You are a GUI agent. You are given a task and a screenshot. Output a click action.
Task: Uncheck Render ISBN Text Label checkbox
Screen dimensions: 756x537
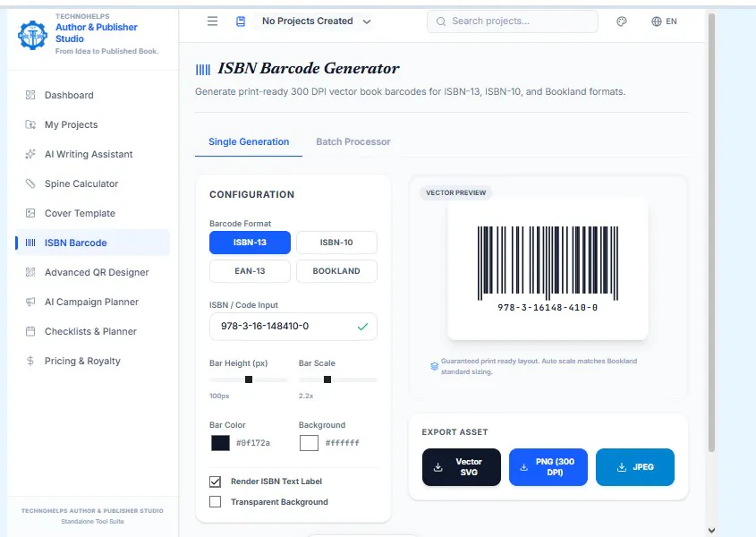(x=215, y=482)
